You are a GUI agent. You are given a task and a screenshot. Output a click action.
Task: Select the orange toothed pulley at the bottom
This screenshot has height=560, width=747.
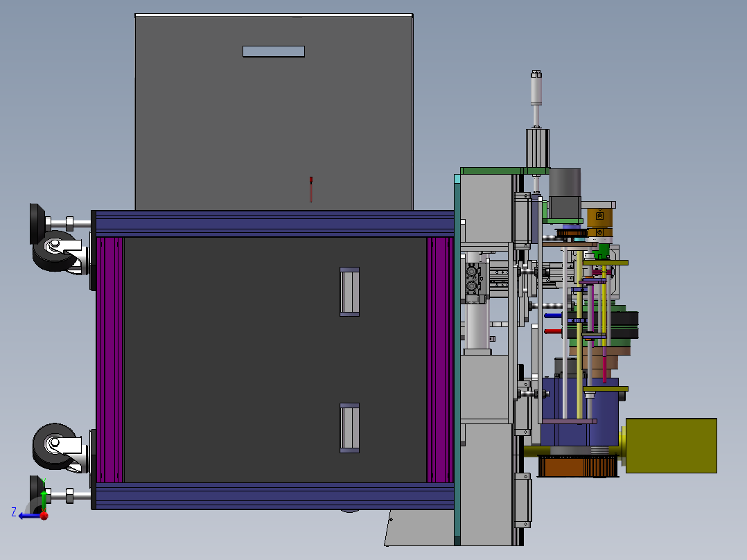tap(577, 466)
